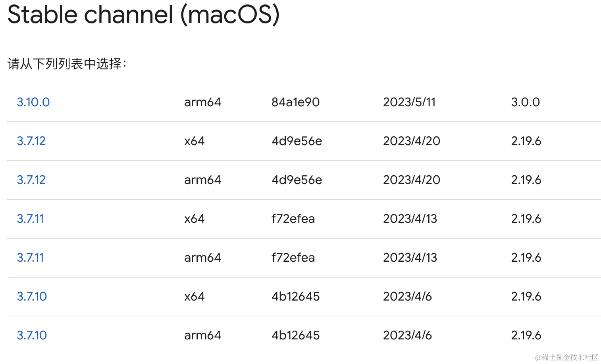Open the 3.7.10 arm64 download link
Image resolution: width=601 pixels, height=364 pixels.
click(32, 335)
